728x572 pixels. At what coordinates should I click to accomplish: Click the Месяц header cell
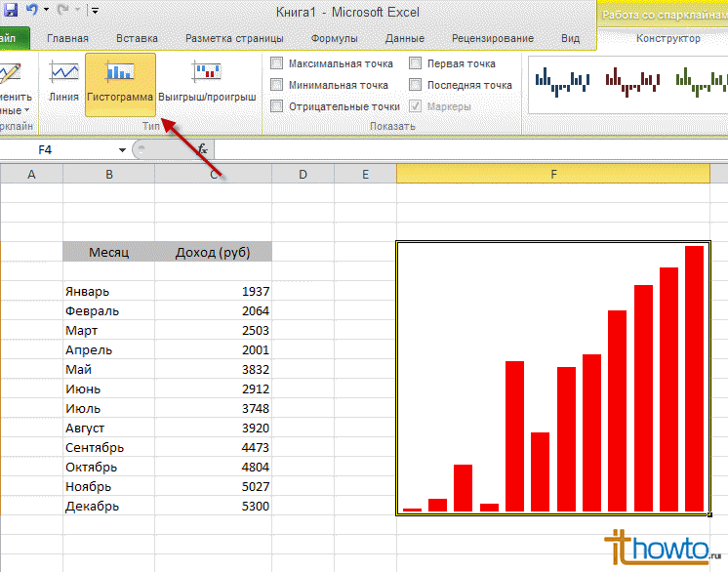pos(109,252)
